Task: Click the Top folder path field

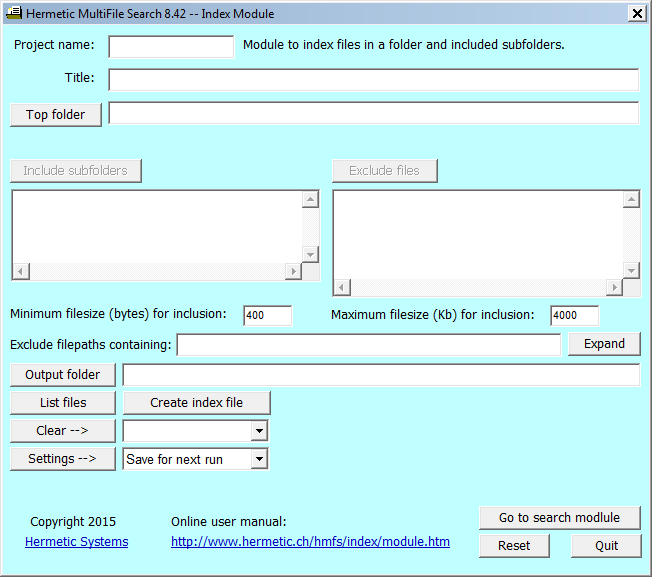Action: tap(373, 113)
